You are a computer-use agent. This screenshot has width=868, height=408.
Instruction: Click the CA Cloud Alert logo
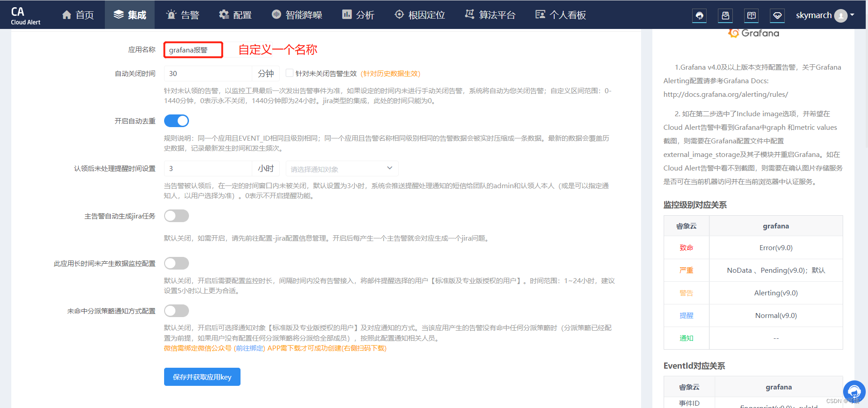click(25, 15)
